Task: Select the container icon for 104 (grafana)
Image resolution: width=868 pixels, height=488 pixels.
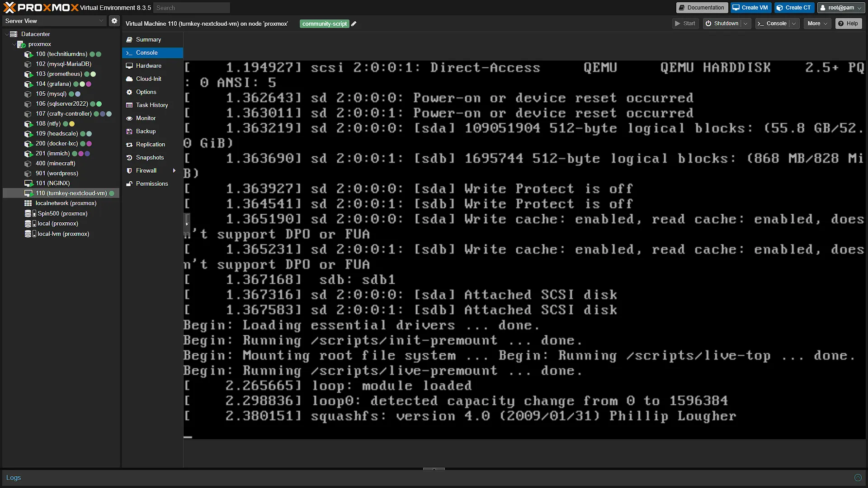Action: pyautogui.click(x=28, y=84)
